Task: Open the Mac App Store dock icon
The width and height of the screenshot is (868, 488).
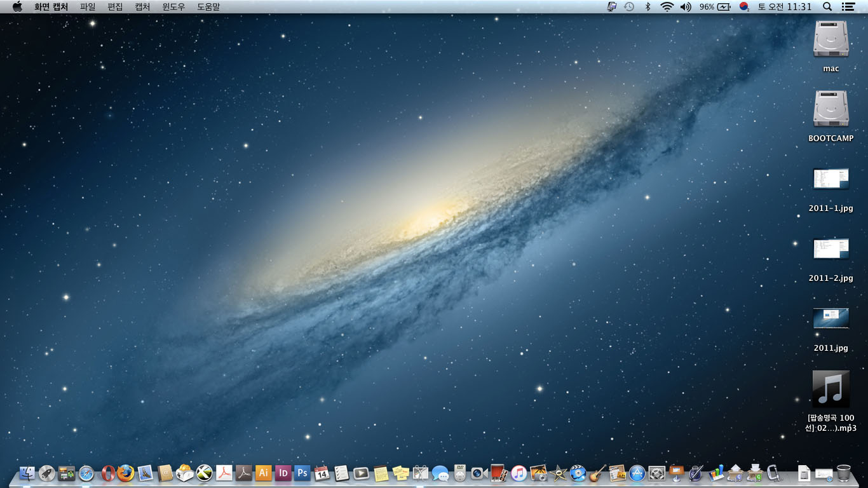Action: point(637,473)
